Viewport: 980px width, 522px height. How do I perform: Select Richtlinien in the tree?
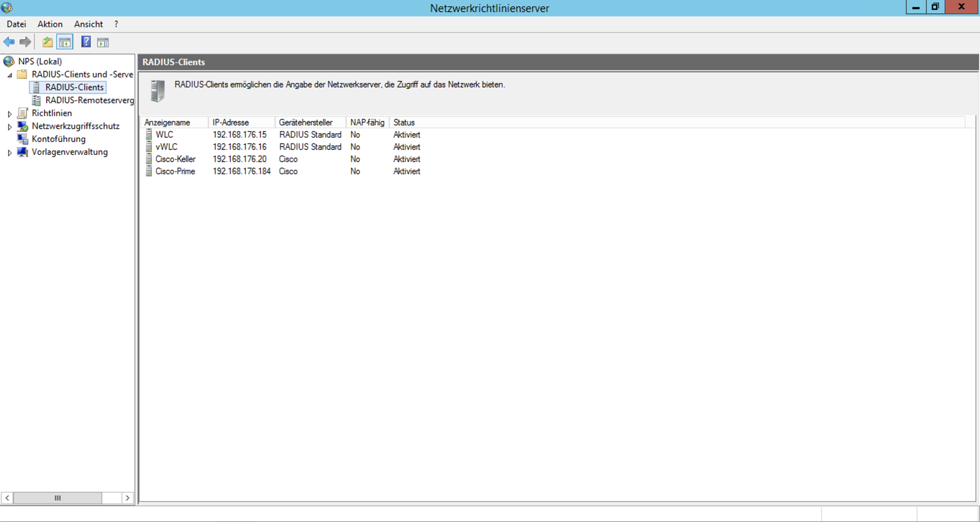click(52, 113)
